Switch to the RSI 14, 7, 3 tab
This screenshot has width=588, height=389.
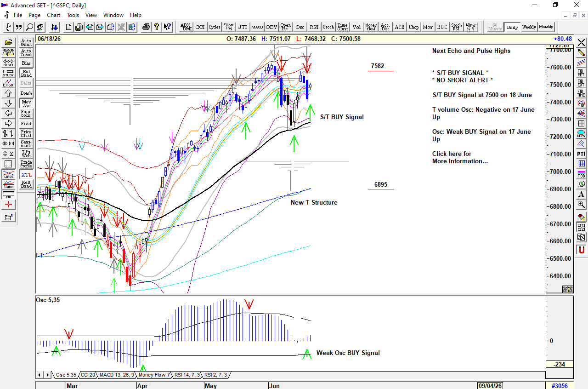coord(187,375)
